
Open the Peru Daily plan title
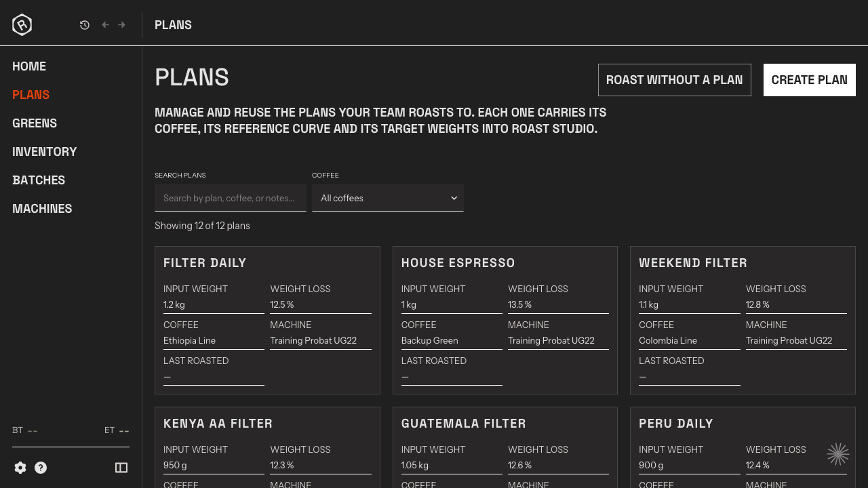click(x=676, y=424)
